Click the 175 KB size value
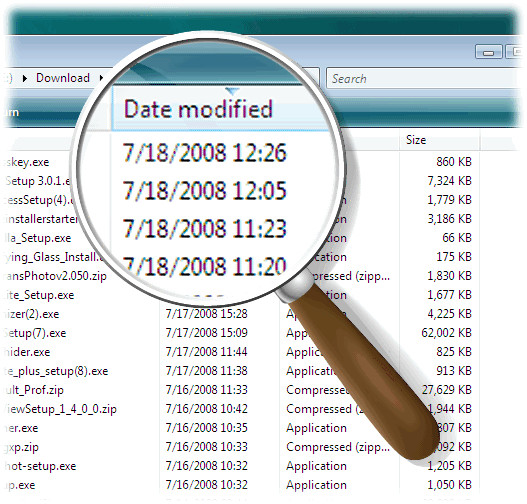The image size is (527, 504). tap(454, 257)
